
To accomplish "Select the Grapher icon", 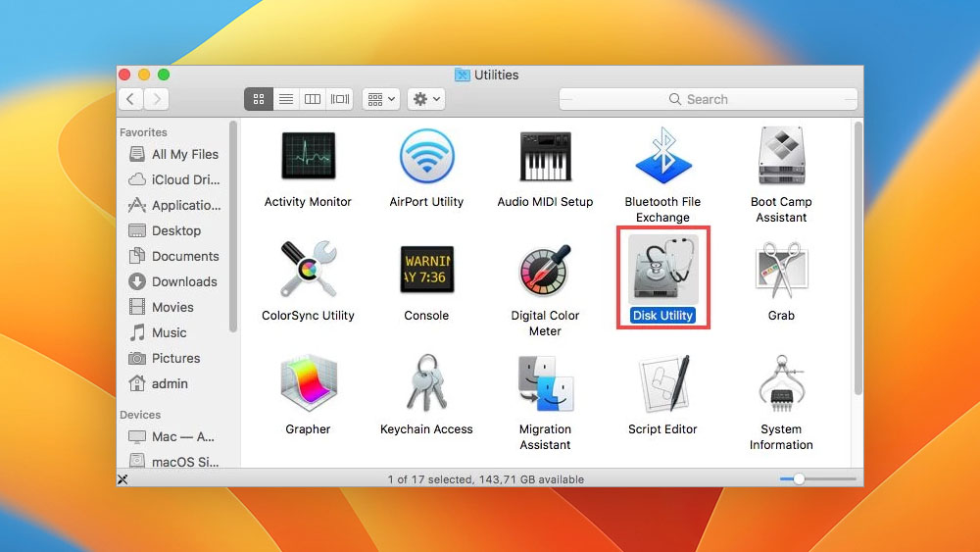I will [x=308, y=382].
